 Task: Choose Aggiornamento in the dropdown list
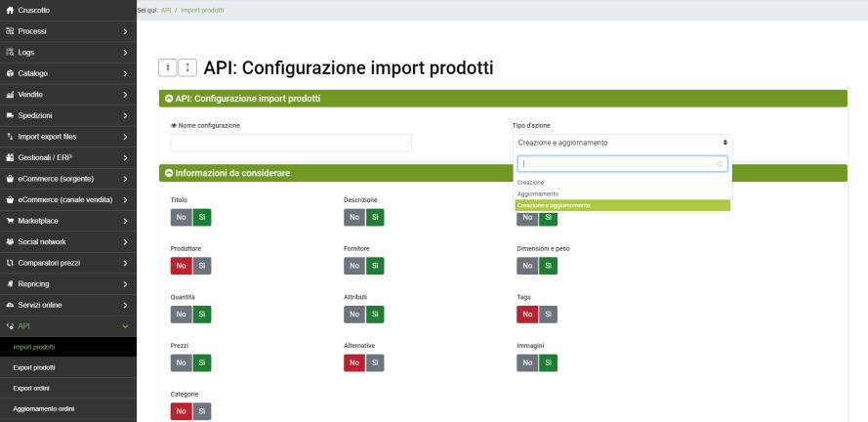[x=623, y=193]
